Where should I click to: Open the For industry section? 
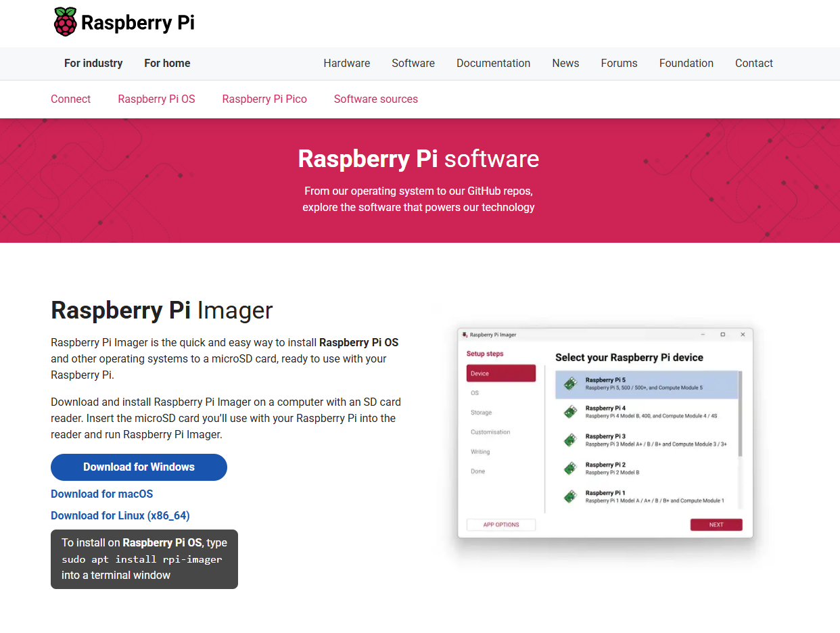[93, 63]
